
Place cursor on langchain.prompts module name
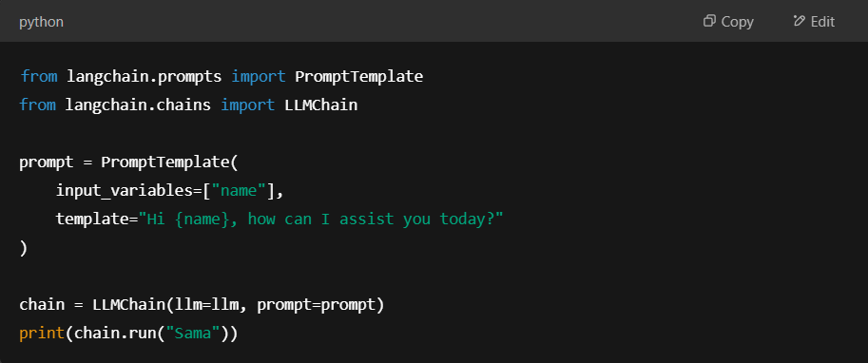144,76
